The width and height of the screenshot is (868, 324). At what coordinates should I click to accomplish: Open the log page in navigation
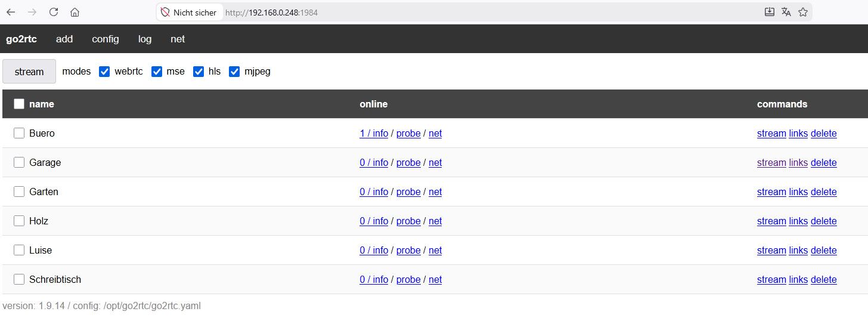tap(145, 39)
